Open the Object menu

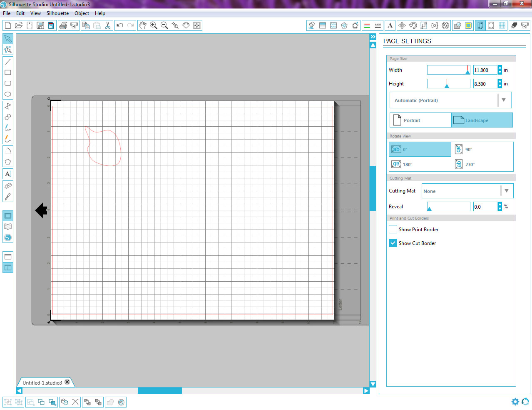pos(82,13)
